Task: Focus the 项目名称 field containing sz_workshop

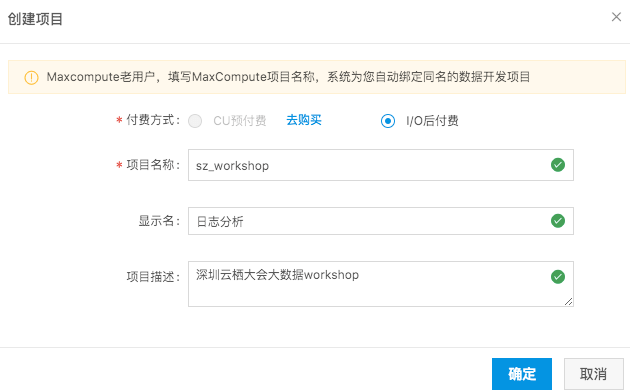Action: click(x=380, y=165)
